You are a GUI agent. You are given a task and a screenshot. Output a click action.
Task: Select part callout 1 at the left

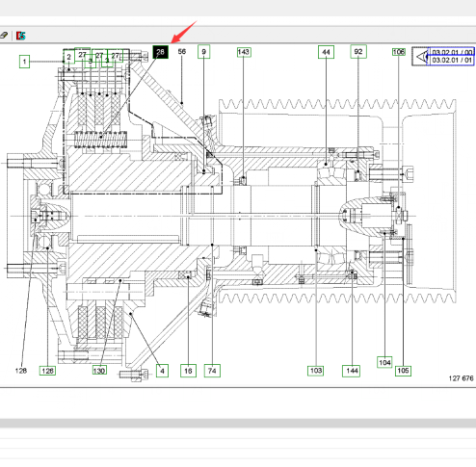coord(24,62)
